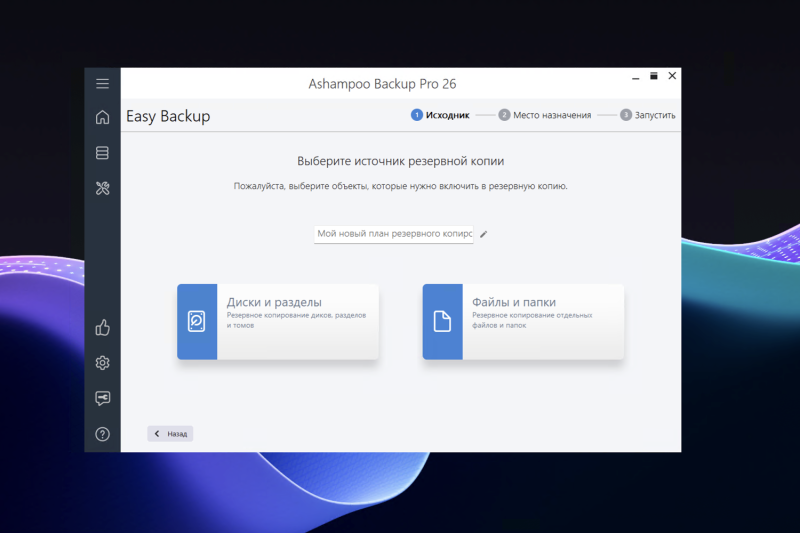Select step 3 Запустить

coord(647,115)
